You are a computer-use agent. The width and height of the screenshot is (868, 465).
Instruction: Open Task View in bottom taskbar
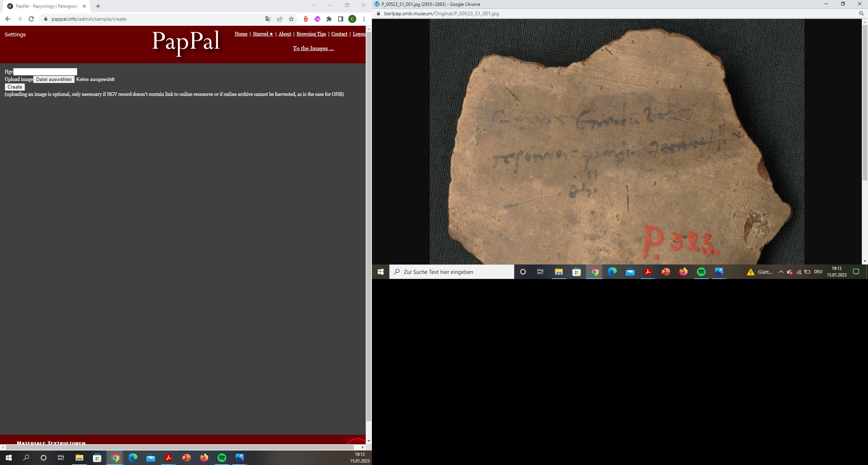click(61, 458)
